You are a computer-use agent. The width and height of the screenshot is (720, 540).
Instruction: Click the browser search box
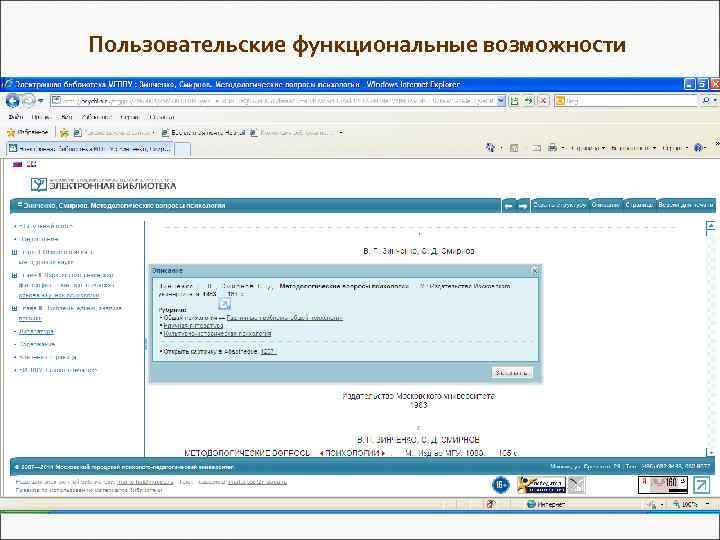(627, 101)
